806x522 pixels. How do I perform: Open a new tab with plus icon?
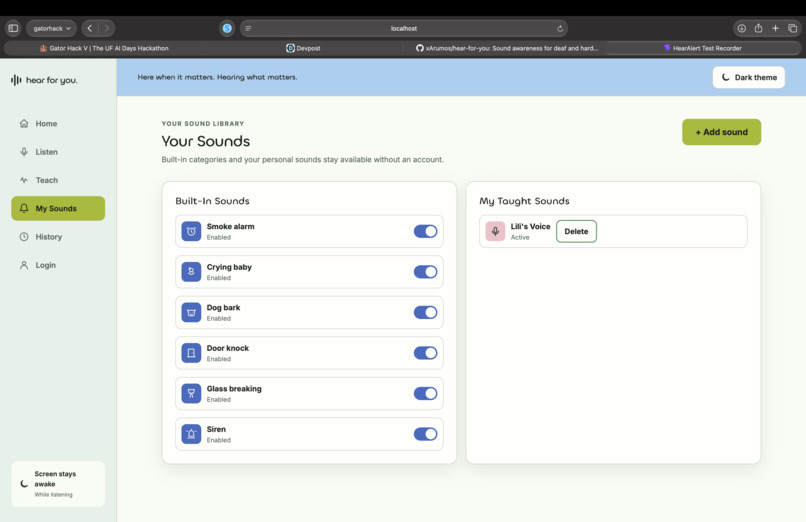[x=775, y=28]
